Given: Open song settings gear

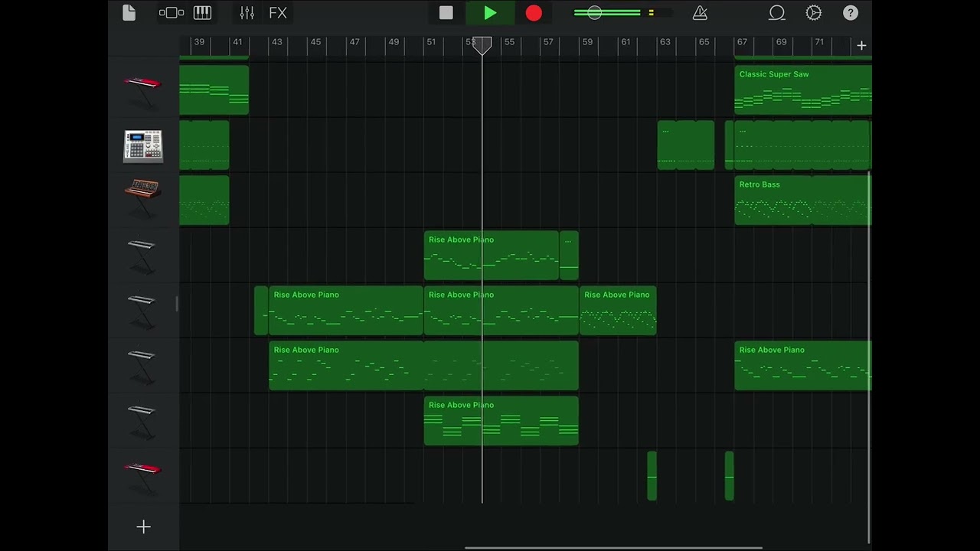Looking at the screenshot, I should (814, 13).
